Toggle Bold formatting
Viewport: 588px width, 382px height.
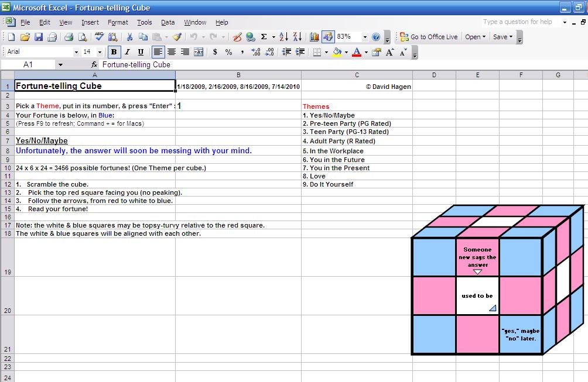point(114,52)
